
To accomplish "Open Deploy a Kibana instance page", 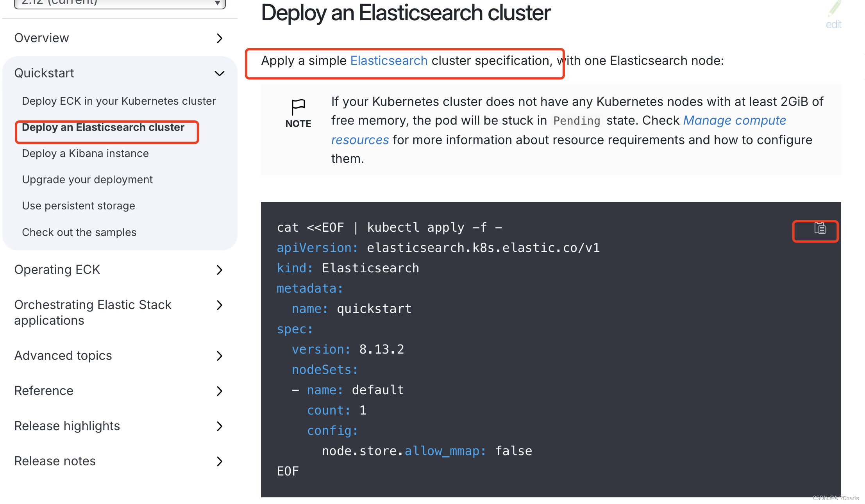I will [85, 154].
